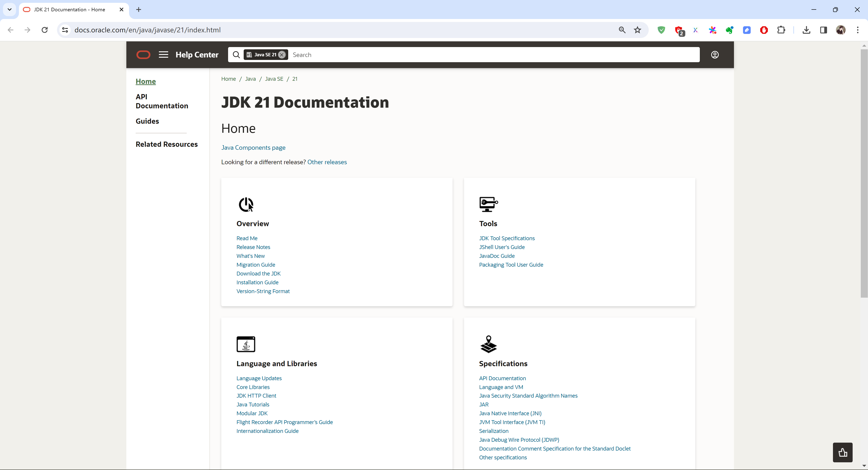Open the Version-String Format link
Viewport: 868px width, 470px height.
coord(263,291)
